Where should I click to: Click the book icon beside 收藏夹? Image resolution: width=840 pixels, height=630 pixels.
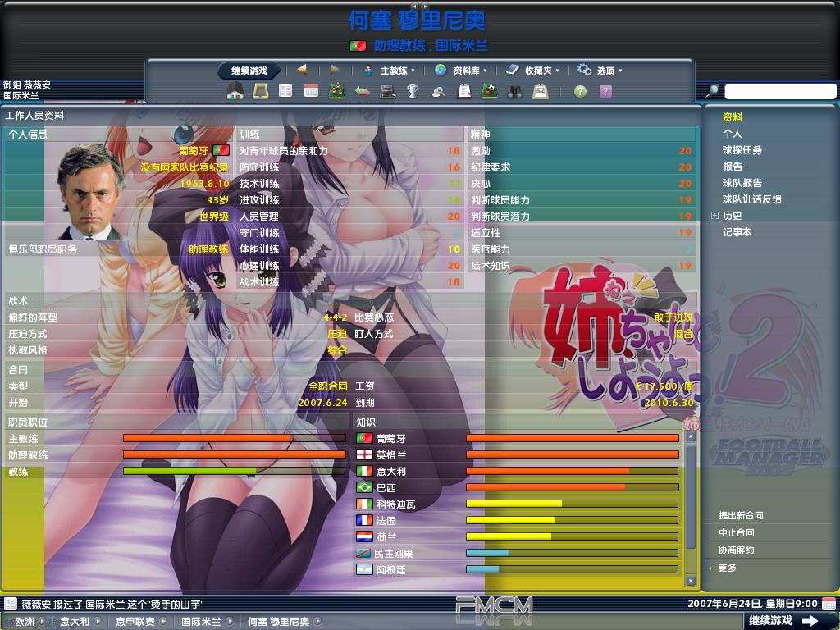512,70
